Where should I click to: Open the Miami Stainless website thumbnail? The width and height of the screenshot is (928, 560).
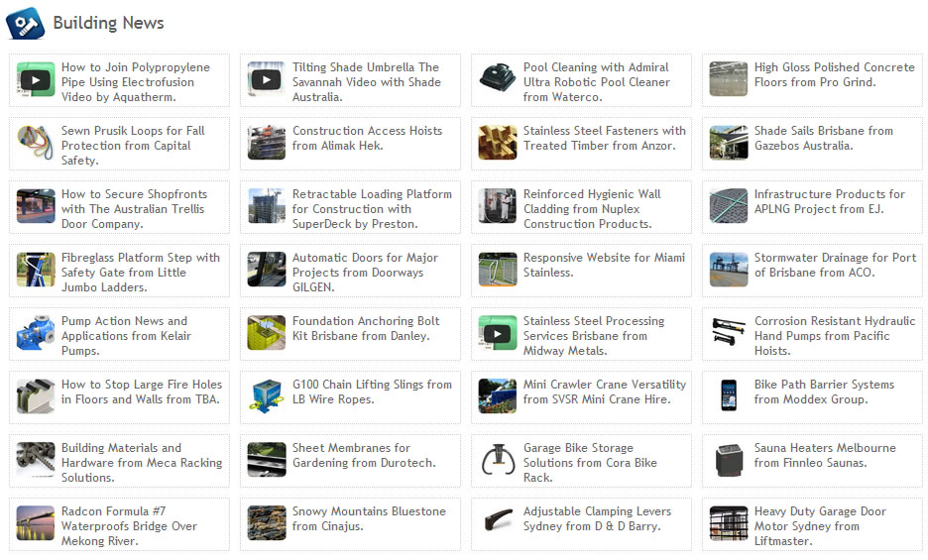[497, 270]
